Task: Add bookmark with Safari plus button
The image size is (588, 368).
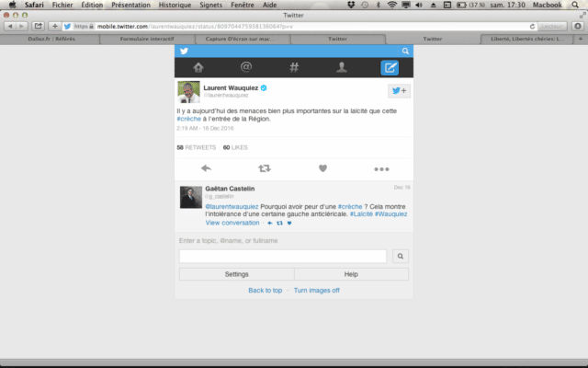Action: coord(55,27)
